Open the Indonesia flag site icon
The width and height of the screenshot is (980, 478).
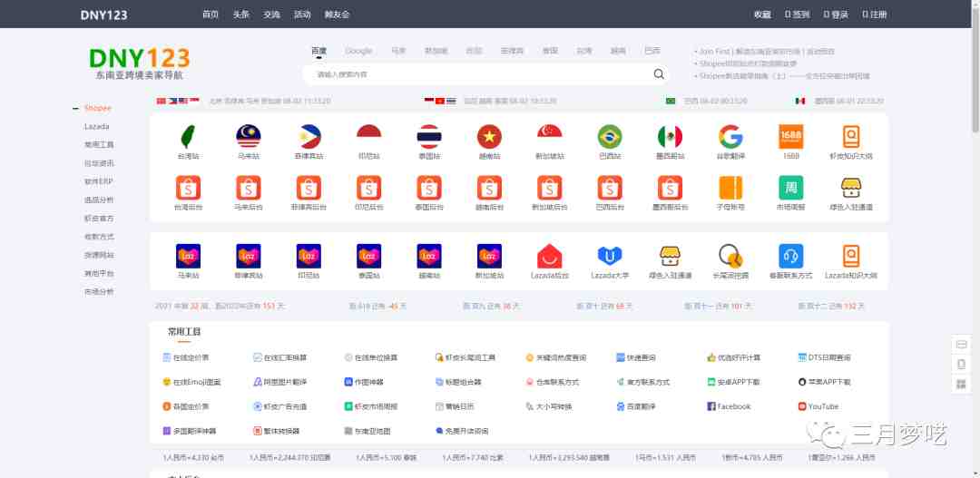368,136
